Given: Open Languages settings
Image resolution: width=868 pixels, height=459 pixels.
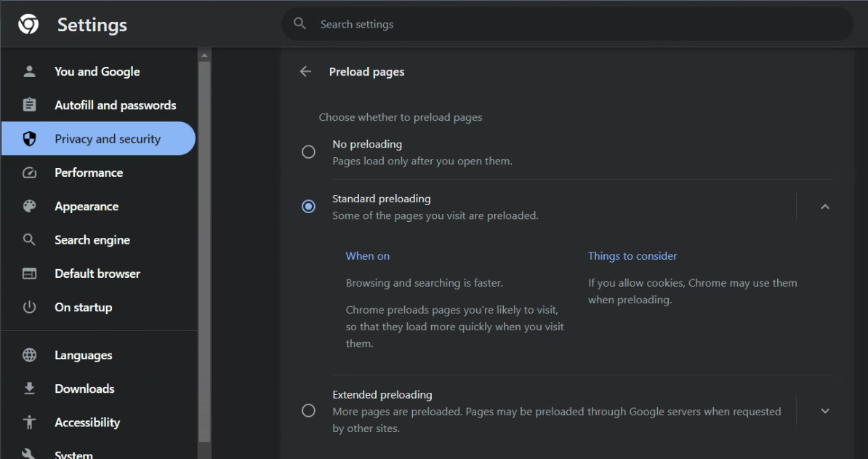Looking at the screenshot, I should pyautogui.click(x=99, y=355).
